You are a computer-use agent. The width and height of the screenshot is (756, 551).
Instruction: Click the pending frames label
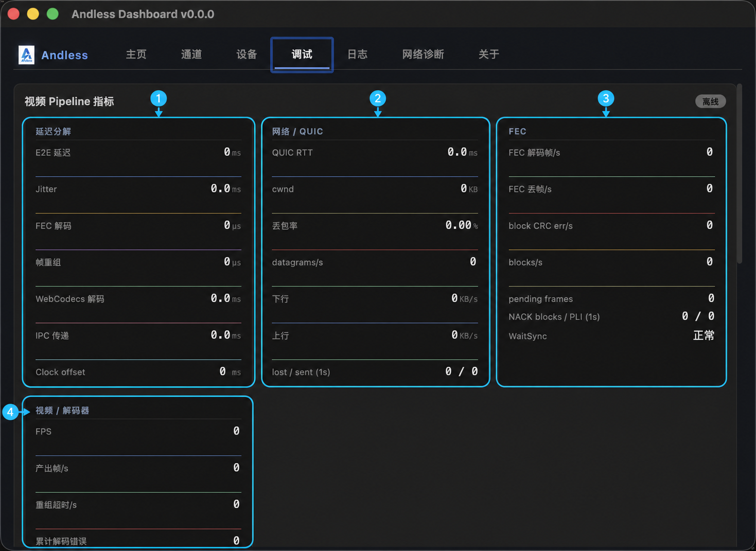coord(540,299)
